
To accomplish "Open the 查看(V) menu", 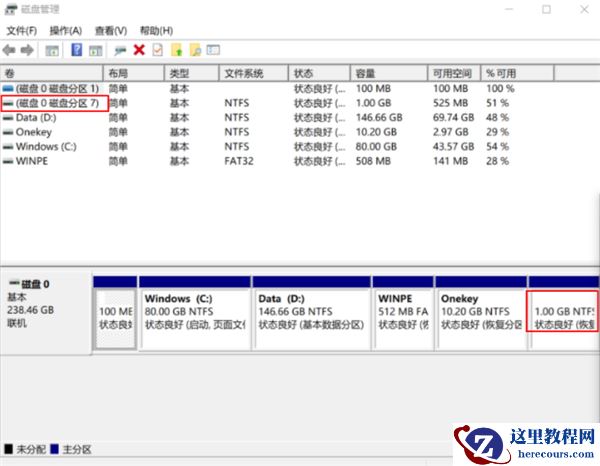I will tap(111, 31).
